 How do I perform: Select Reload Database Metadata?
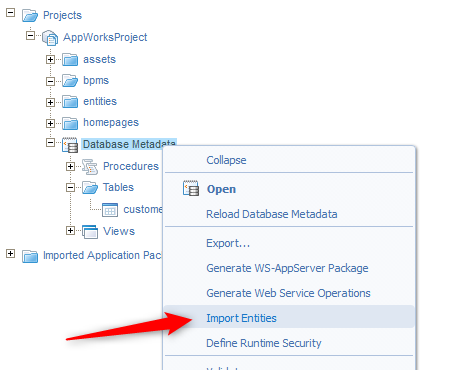[x=272, y=214]
